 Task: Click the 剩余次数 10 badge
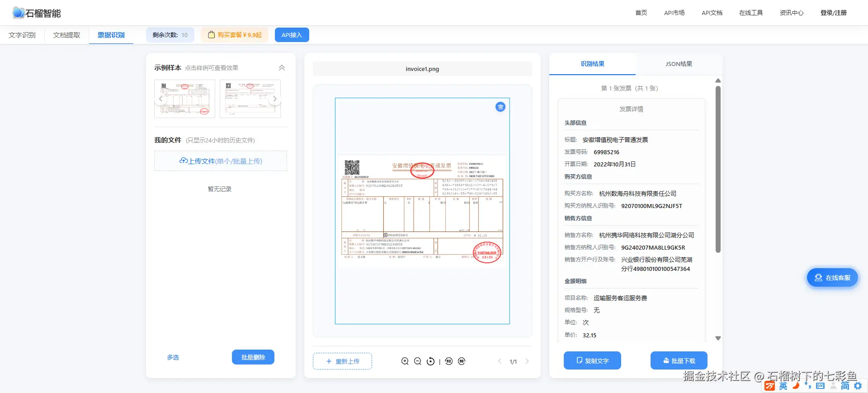[170, 35]
